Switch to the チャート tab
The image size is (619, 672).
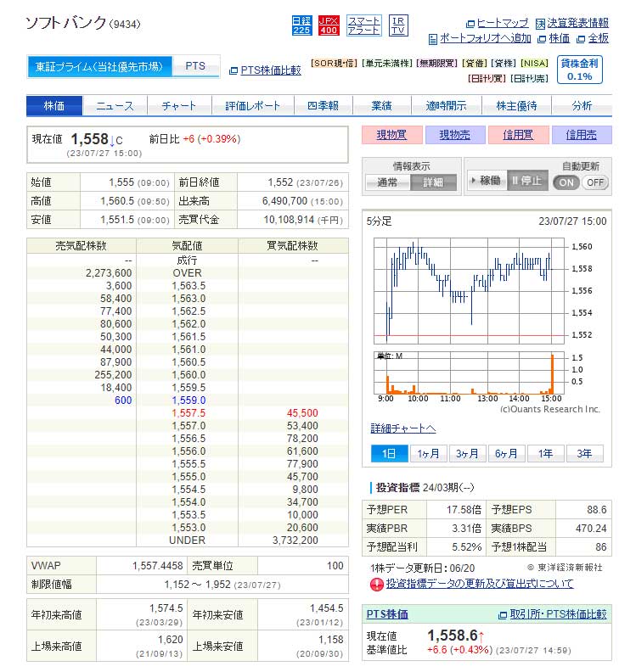point(179,105)
